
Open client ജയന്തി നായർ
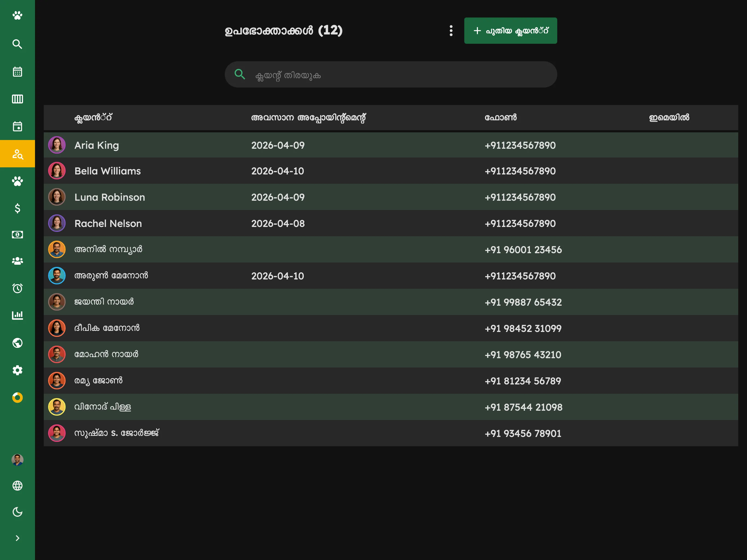pyautogui.click(x=391, y=302)
